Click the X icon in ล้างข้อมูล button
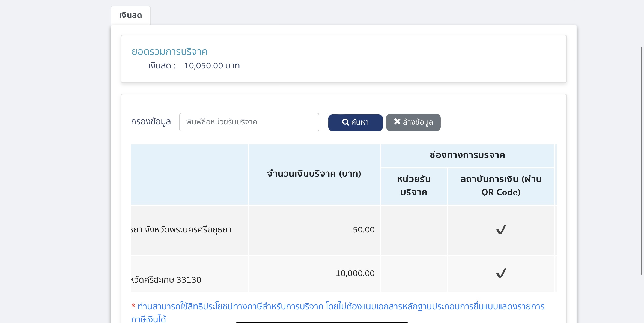644x323 pixels. [x=397, y=122]
